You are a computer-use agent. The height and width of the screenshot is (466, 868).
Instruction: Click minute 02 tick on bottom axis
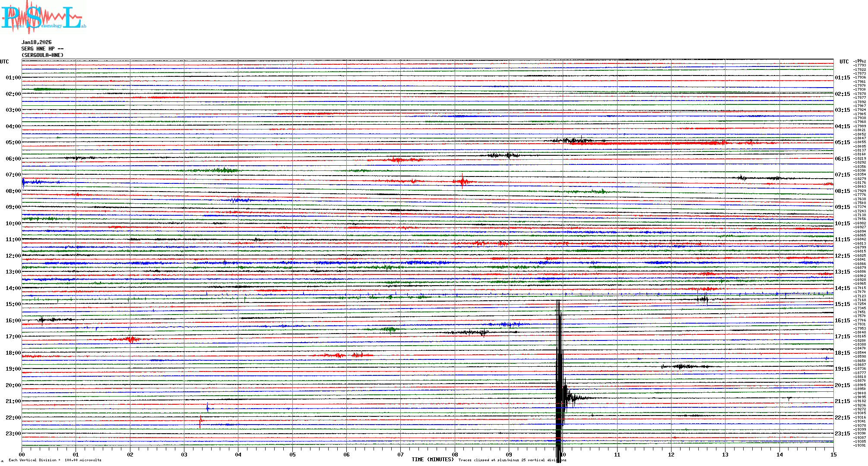pyautogui.click(x=130, y=454)
